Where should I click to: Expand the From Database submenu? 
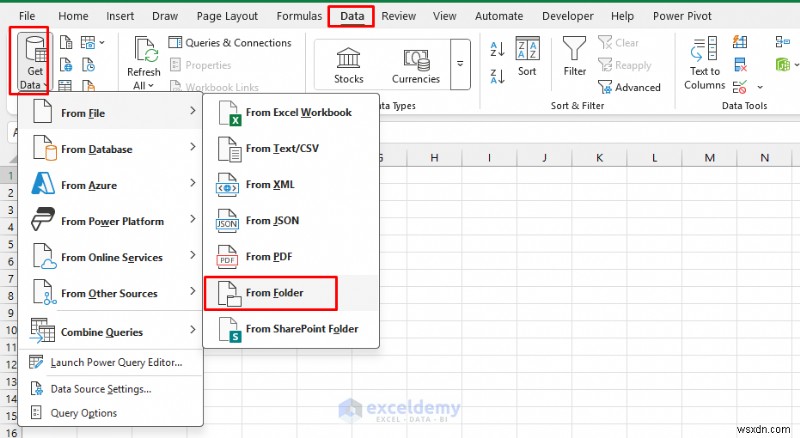(x=111, y=149)
